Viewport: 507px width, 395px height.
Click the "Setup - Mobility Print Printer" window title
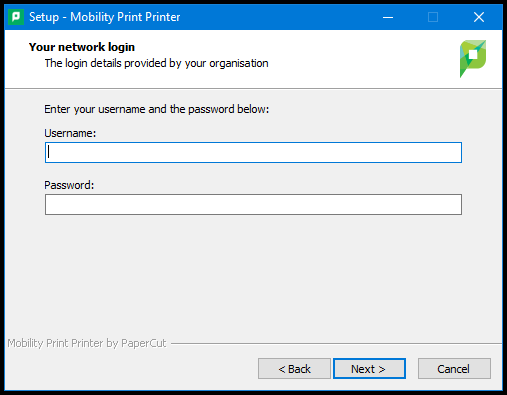tap(105, 17)
